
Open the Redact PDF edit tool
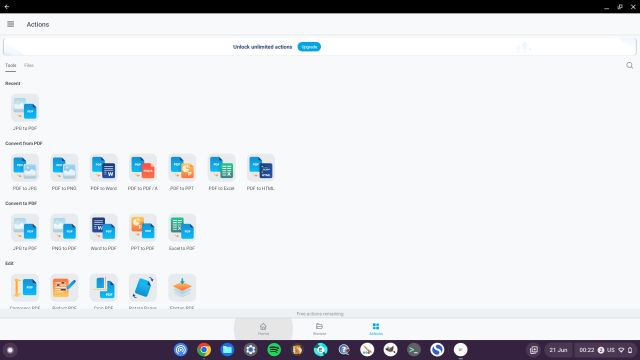click(64, 291)
